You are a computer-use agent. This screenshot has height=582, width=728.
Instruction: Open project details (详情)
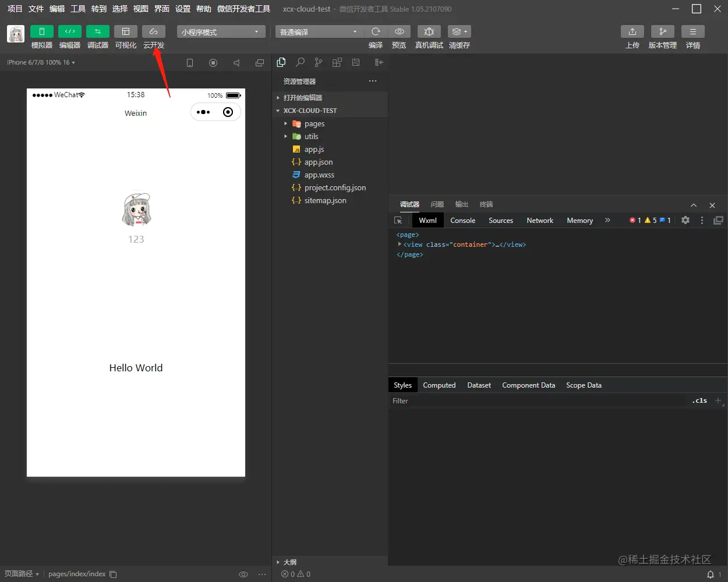coord(693,31)
